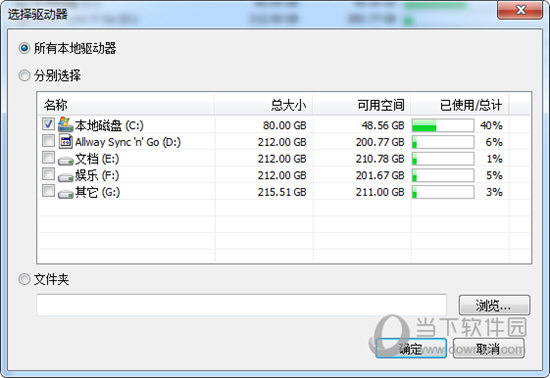Sort by the 可用空间 column header
The height and width of the screenshot is (378, 550).
coord(362,104)
